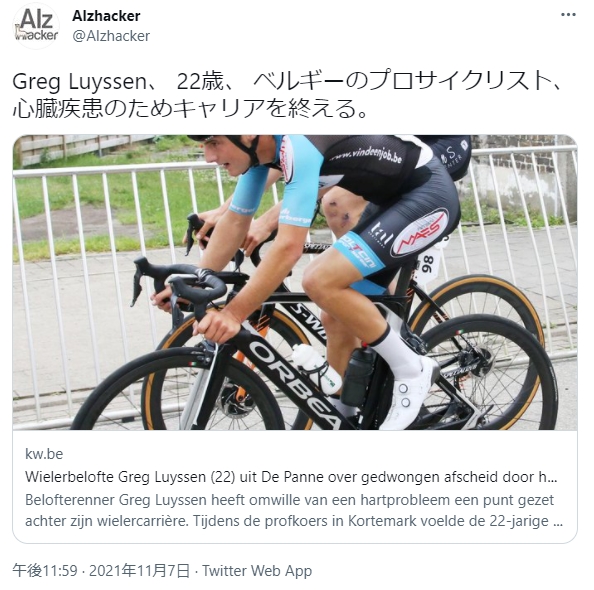The width and height of the screenshot is (594, 590).
Task: Click the tweet timestamp 午後11:59
Action: 45,570
